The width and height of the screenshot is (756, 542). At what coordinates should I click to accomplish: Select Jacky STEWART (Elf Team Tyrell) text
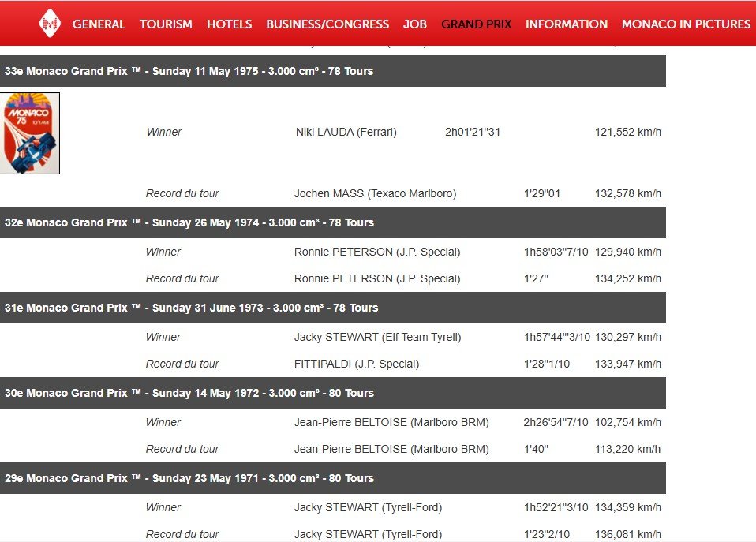pyautogui.click(x=377, y=337)
